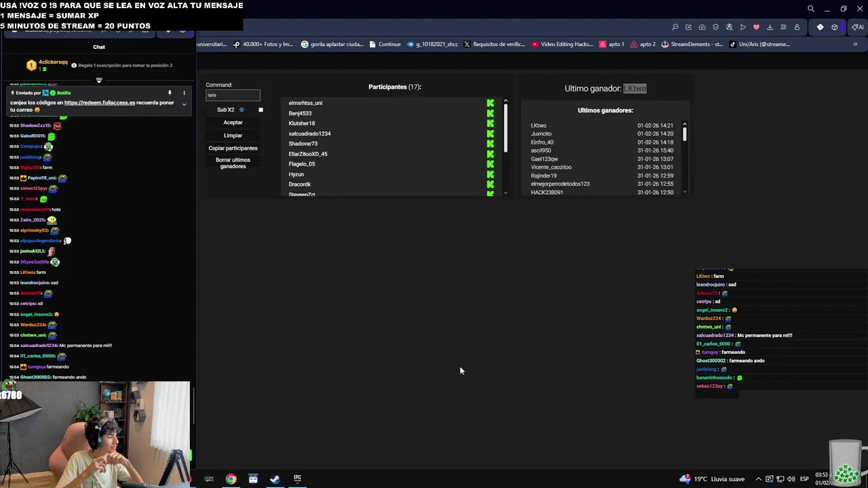Screen dimensions: 868x488
Task: Open Steam from the taskbar
Action: click(275, 479)
